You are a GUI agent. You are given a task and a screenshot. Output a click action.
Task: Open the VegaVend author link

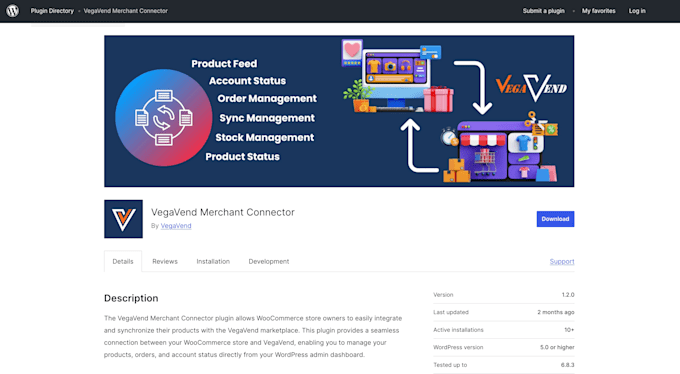coord(176,226)
